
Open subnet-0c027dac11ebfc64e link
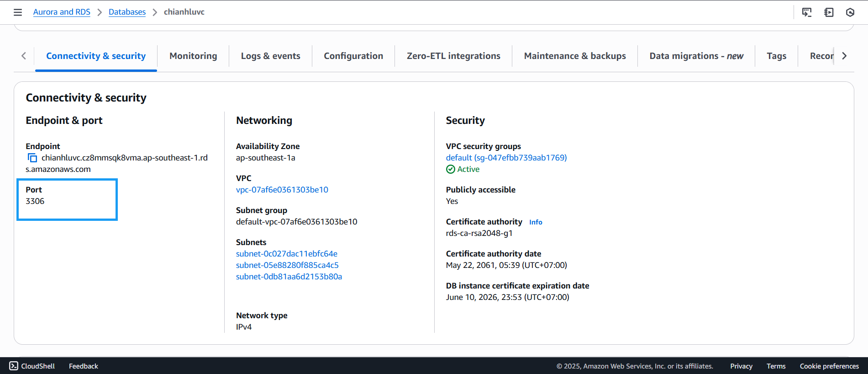(x=287, y=254)
